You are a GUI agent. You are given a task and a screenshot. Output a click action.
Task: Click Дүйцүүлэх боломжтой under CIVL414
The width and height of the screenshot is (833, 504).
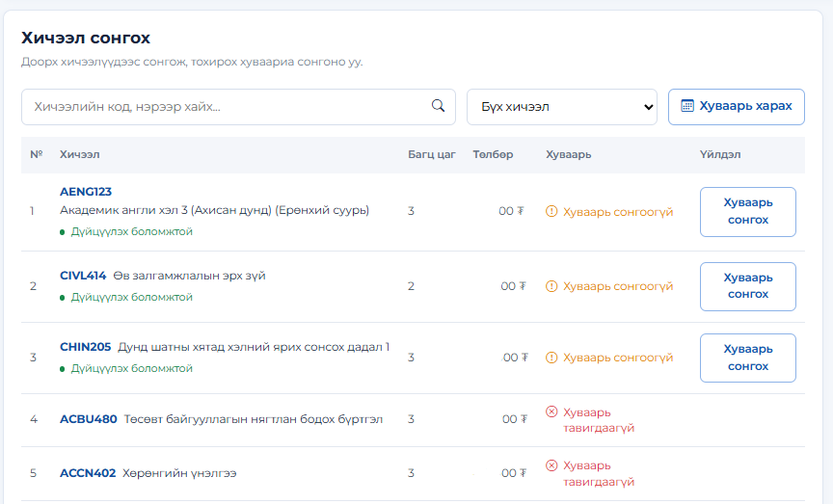pos(132,297)
